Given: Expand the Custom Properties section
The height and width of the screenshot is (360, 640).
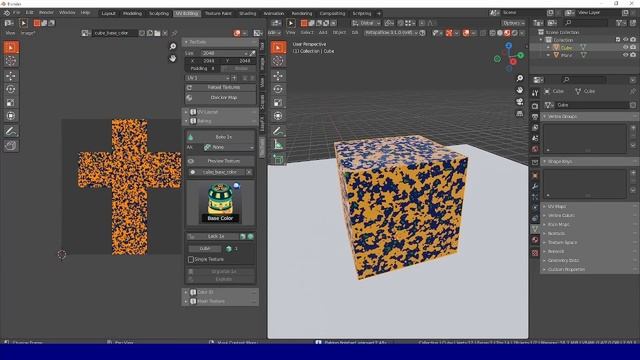Looking at the screenshot, I should pos(589,269).
